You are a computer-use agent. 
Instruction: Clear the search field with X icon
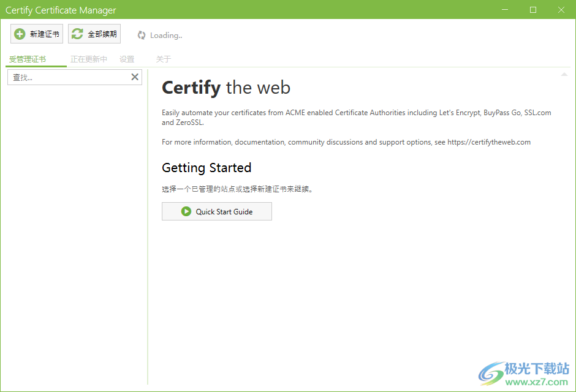click(135, 77)
